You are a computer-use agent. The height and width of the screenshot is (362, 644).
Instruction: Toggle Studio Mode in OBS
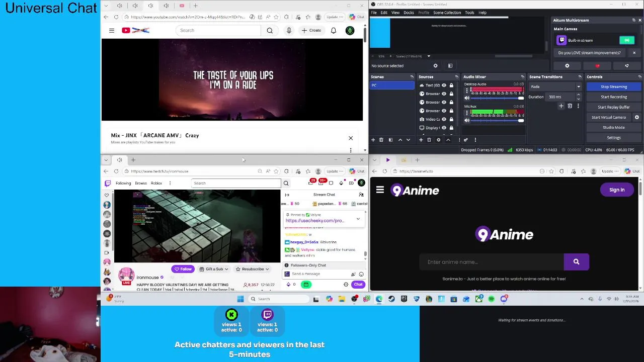613,127
